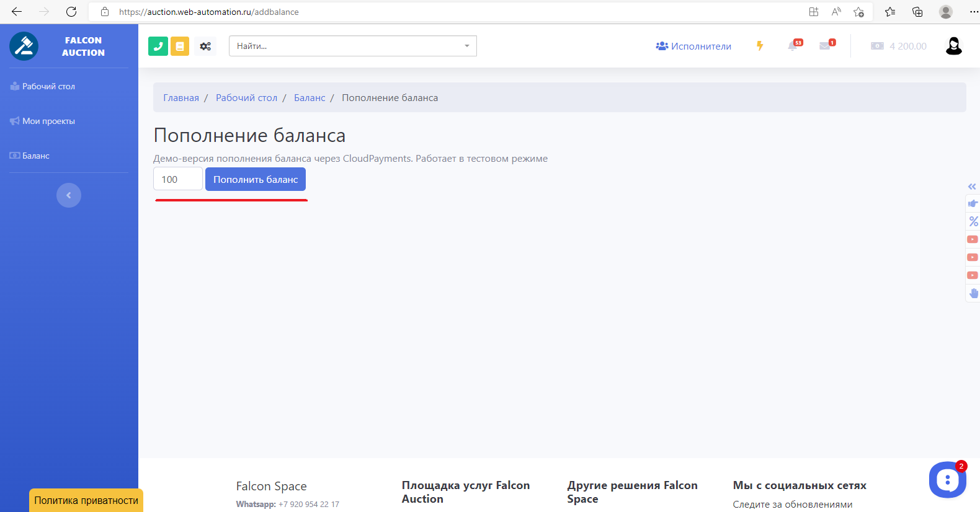Open Мои проекты in the sidebar
980x512 pixels.
48,121
